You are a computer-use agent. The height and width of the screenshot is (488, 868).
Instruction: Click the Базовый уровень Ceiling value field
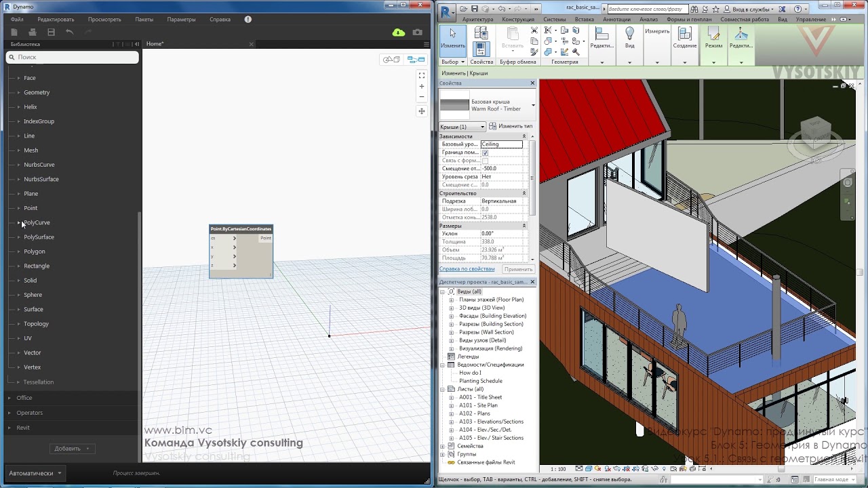coord(502,144)
